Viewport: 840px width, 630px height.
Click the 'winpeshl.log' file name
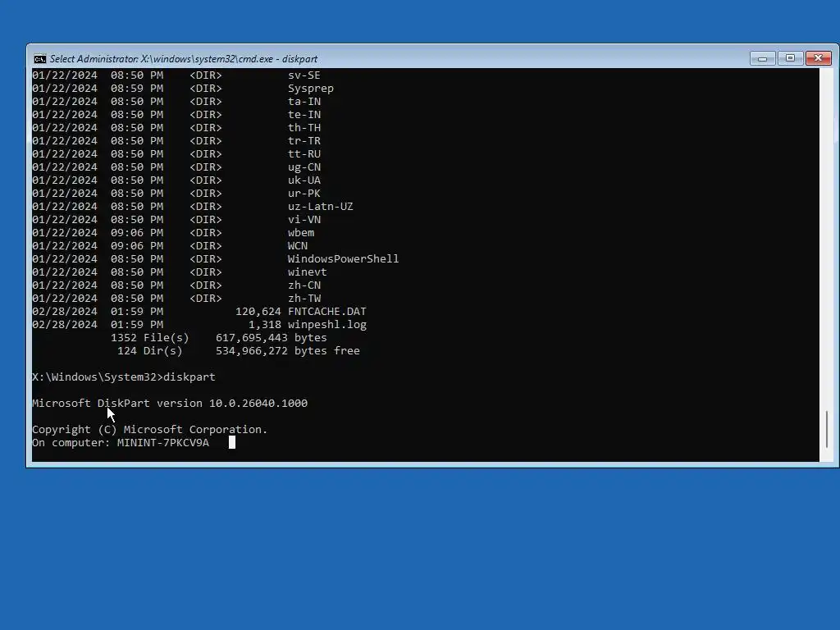326,325
